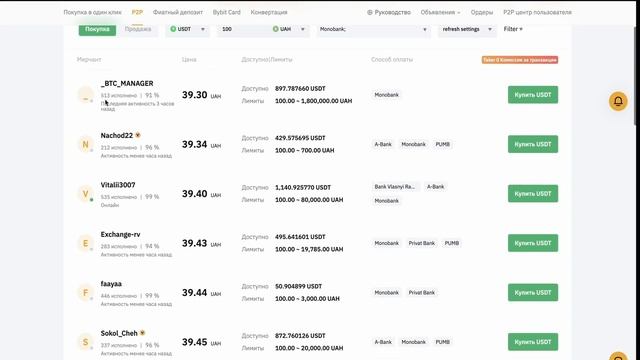Open the Monobank payment method dropdown
This screenshot has height=360, width=640.
point(373,29)
